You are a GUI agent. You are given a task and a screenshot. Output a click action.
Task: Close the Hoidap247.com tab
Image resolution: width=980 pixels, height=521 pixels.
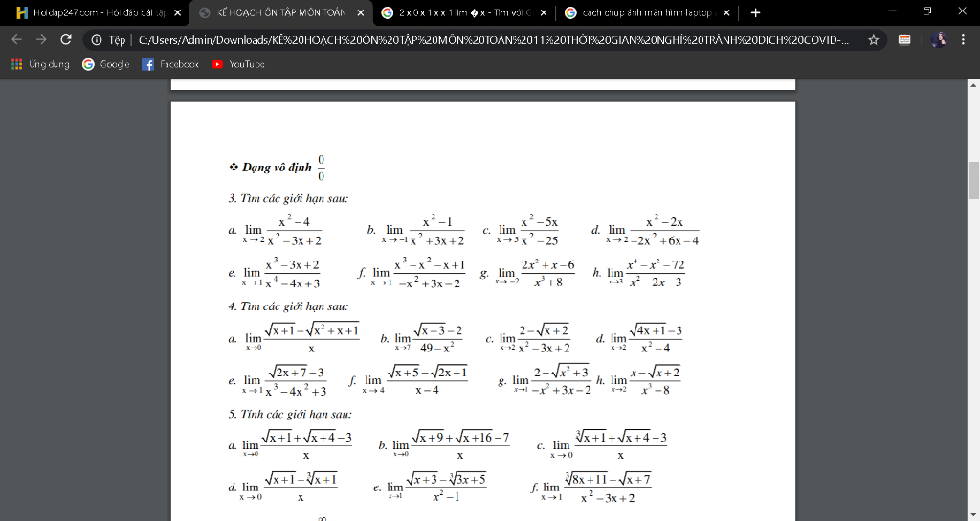pos(177,12)
